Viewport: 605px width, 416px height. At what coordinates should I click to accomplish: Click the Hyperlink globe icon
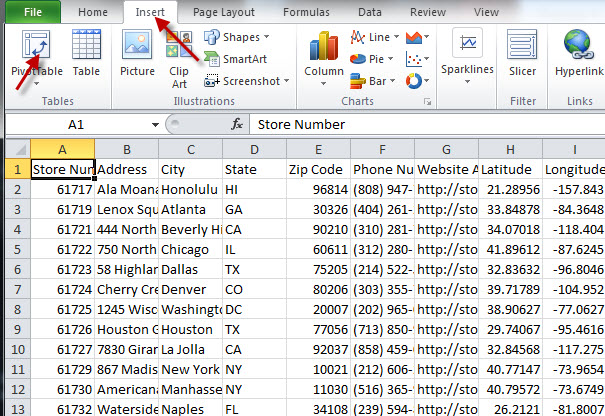tap(577, 44)
